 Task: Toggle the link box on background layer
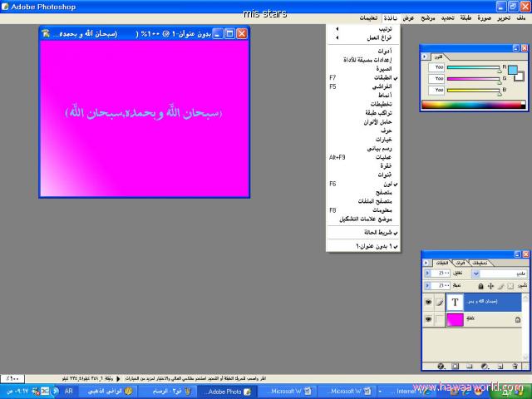point(440,319)
